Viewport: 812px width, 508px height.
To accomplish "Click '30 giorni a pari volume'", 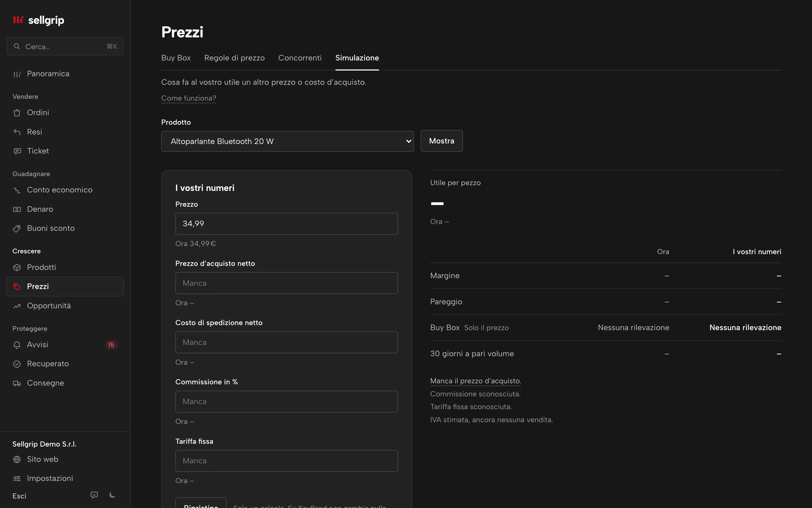I will pos(472,354).
